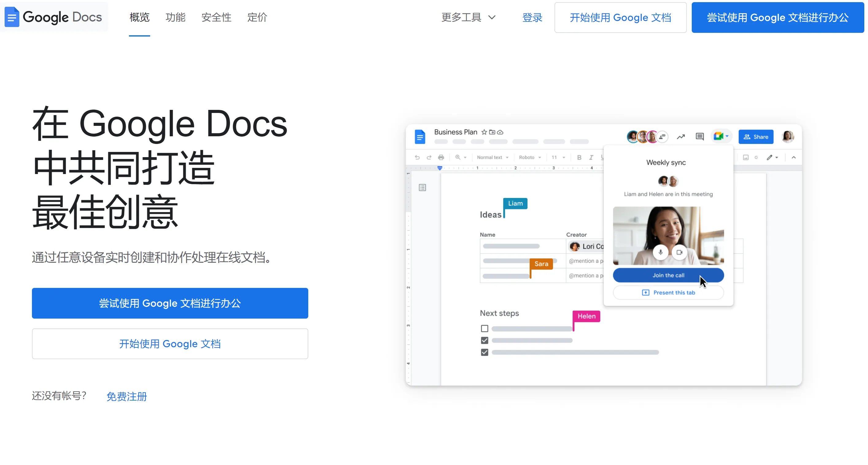Click the Redo icon
Image resolution: width=868 pixels, height=465 pixels.
click(x=429, y=157)
